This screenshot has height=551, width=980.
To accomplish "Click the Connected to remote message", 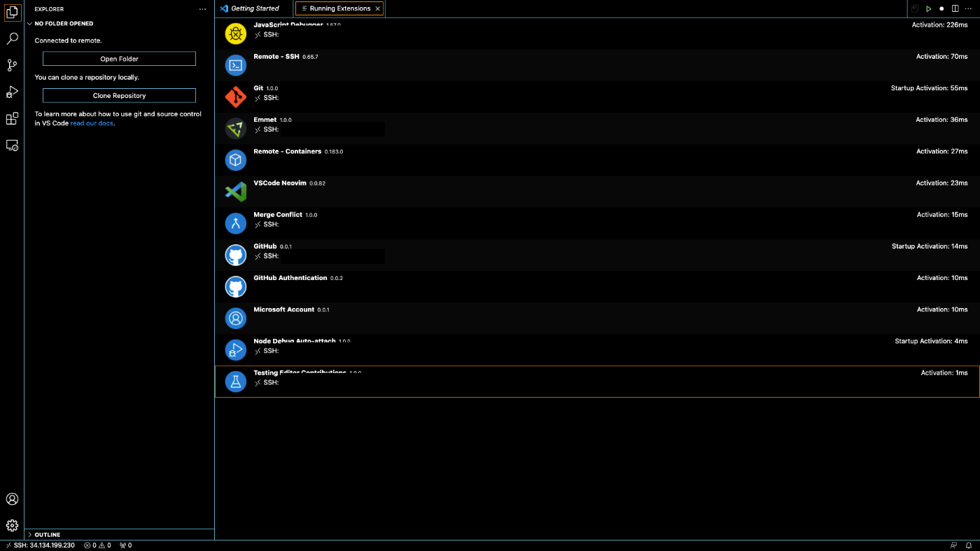I will pos(68,41).
